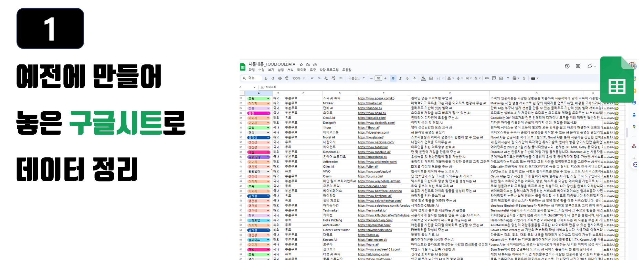Screen dimensions: 644x260
Task: Open the functions (Σ) menu
Action: point(524,78)
